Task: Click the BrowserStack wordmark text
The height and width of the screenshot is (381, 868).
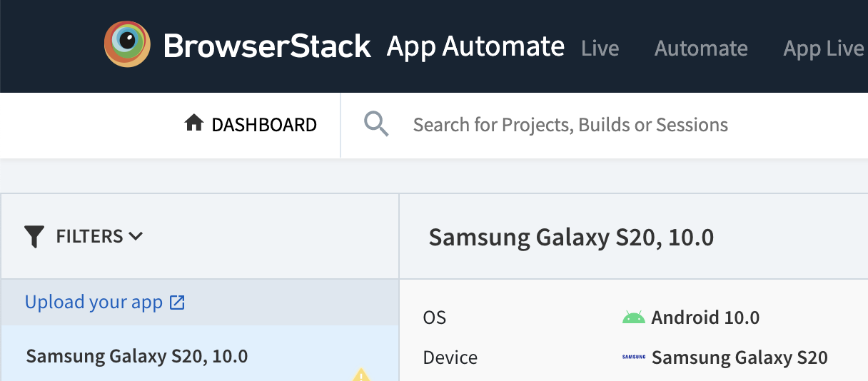Action: (267, 46)
